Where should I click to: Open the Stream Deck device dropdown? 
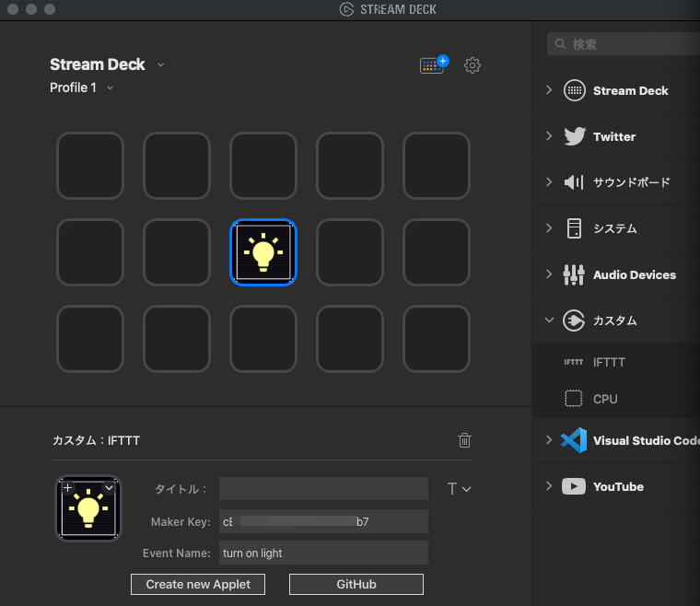point(160,65)
